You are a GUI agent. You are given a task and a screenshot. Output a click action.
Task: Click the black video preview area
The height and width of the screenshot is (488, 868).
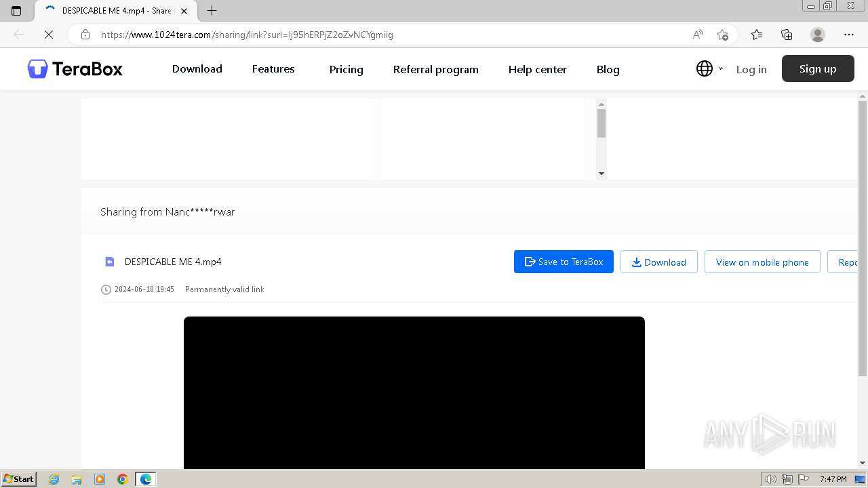(x=414, y=392)
